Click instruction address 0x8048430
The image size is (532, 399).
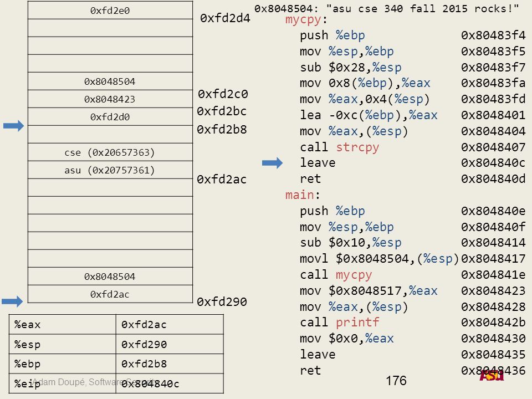[493, 338]
